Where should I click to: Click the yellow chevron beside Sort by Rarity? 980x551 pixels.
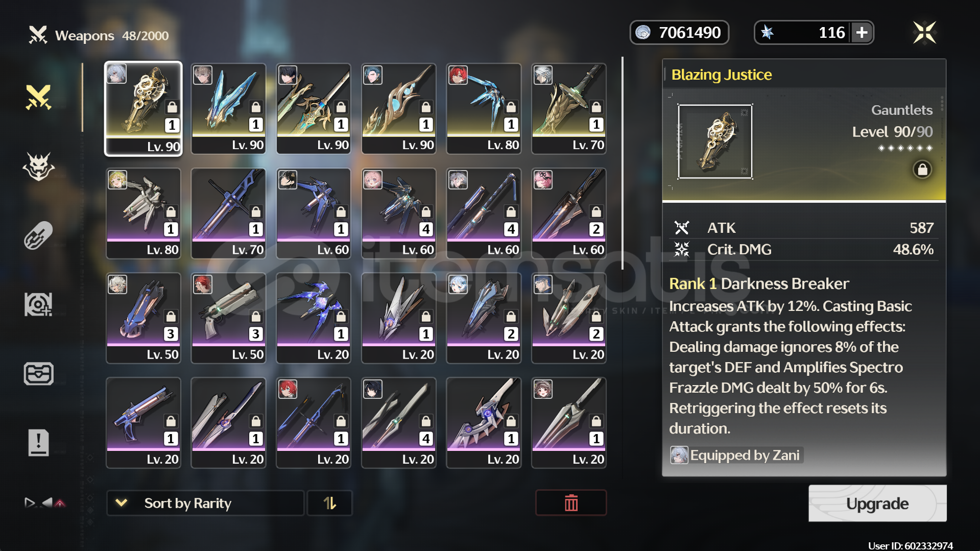click(122, 503)
